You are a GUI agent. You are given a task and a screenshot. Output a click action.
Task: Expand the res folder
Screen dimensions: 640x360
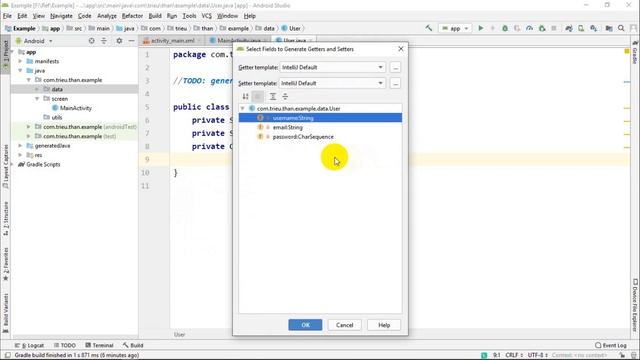click(20, 155)
